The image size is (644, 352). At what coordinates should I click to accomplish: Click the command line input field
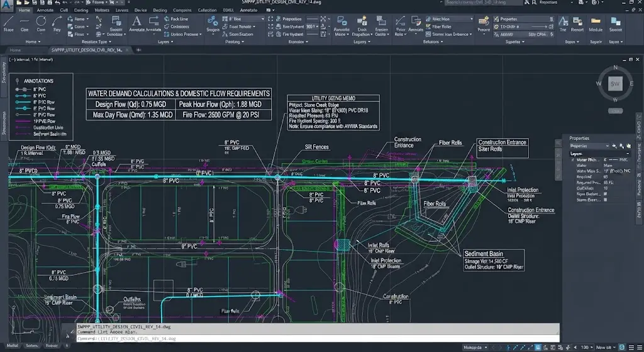pos(318,338)
